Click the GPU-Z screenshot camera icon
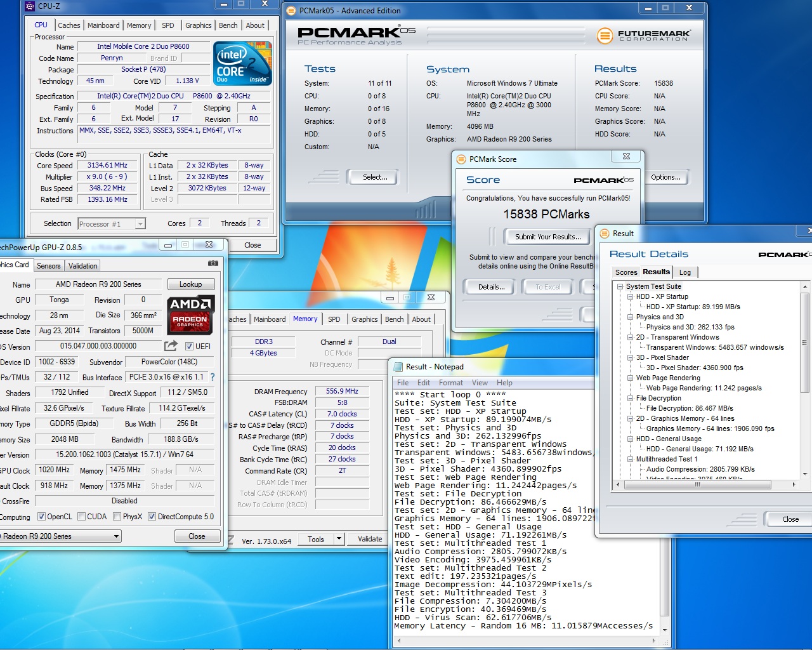 (213, 263)
